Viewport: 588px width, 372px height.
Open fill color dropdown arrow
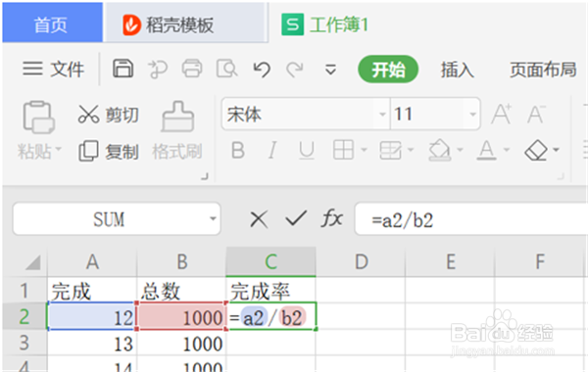pos(461,150)
